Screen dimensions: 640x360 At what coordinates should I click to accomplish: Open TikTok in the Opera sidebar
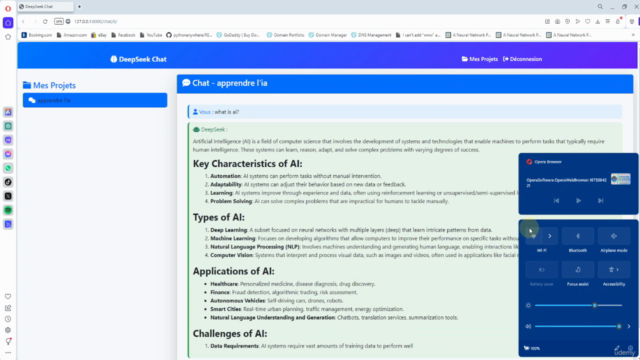(x=8, y=182)
